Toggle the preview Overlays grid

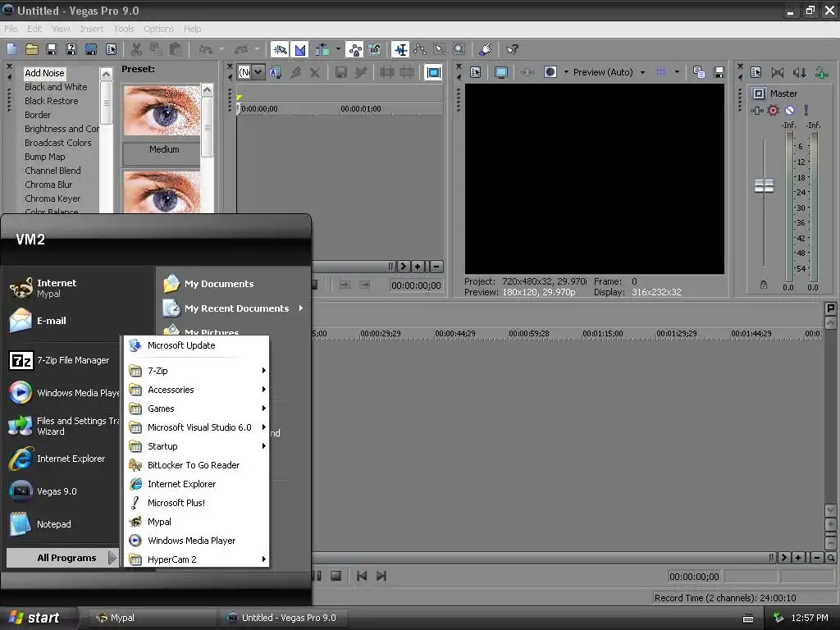pos(661,72)
